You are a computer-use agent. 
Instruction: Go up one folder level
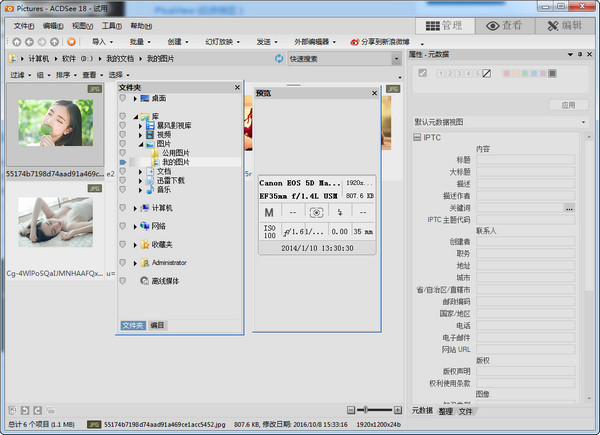(x=54, y=42)
